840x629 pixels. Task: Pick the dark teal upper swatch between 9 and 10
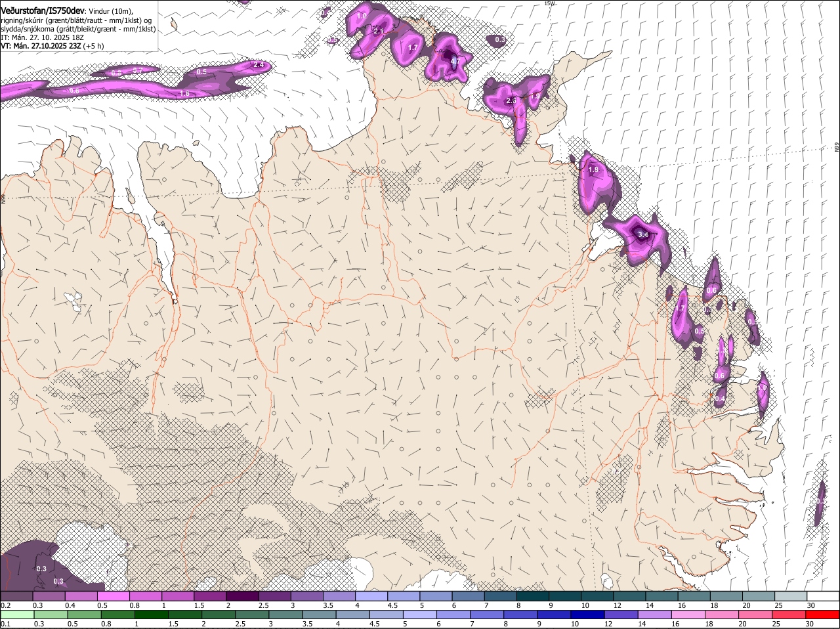pos(564,596)
